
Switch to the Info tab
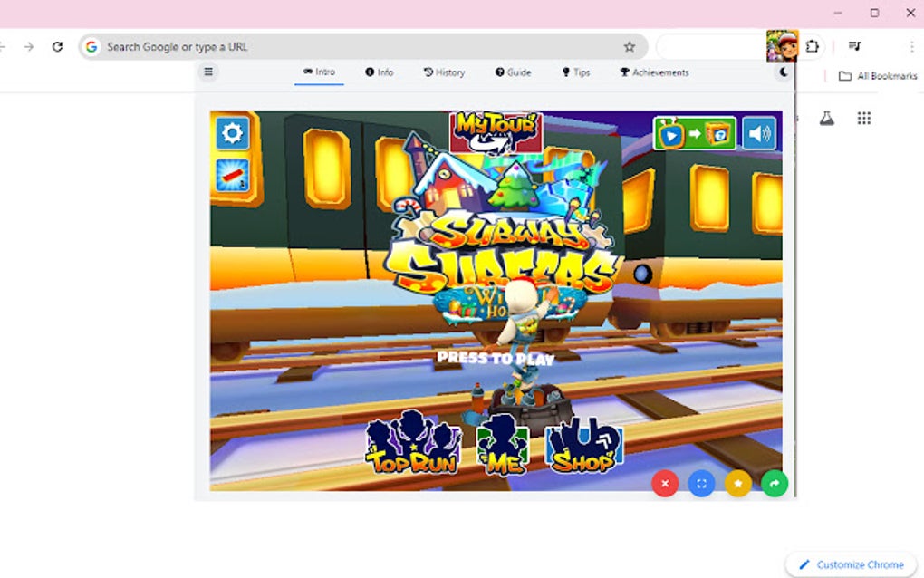(379, 72)
